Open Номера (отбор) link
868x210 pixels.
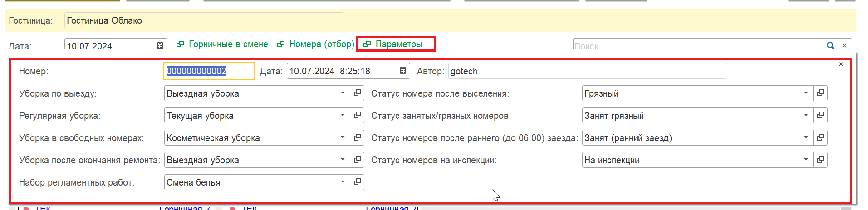[316, 44]
